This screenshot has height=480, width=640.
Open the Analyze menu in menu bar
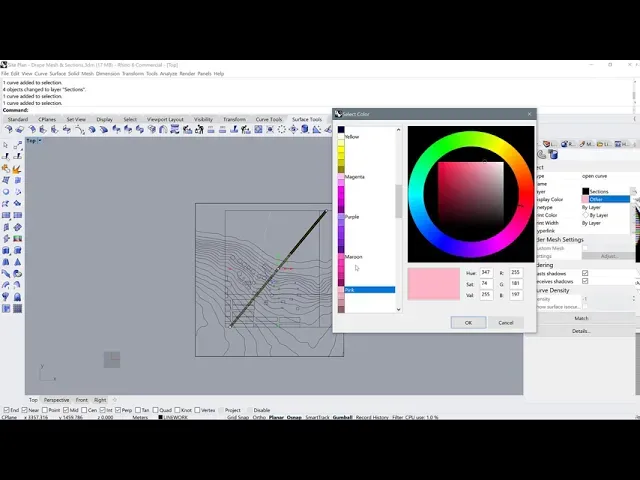coord(168,73)
